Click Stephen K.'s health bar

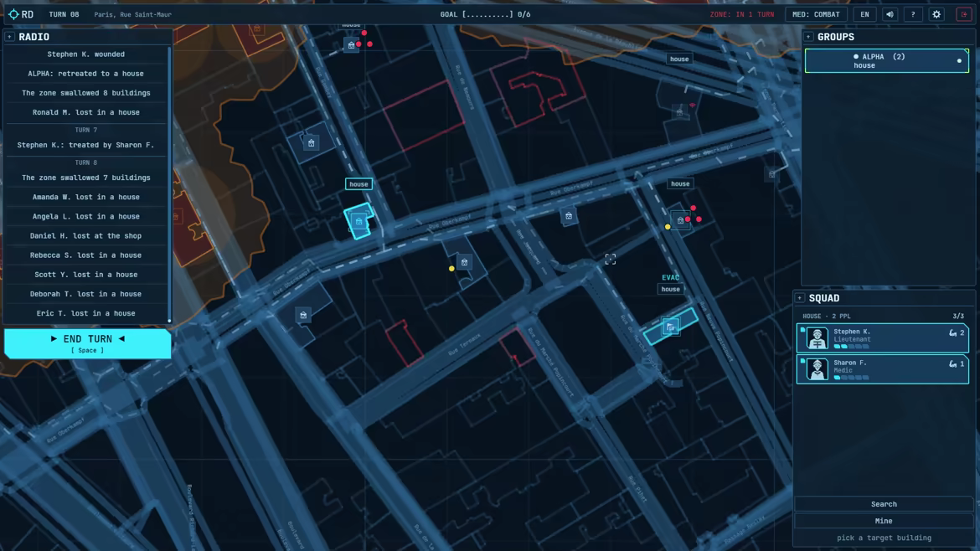[851, 346]
